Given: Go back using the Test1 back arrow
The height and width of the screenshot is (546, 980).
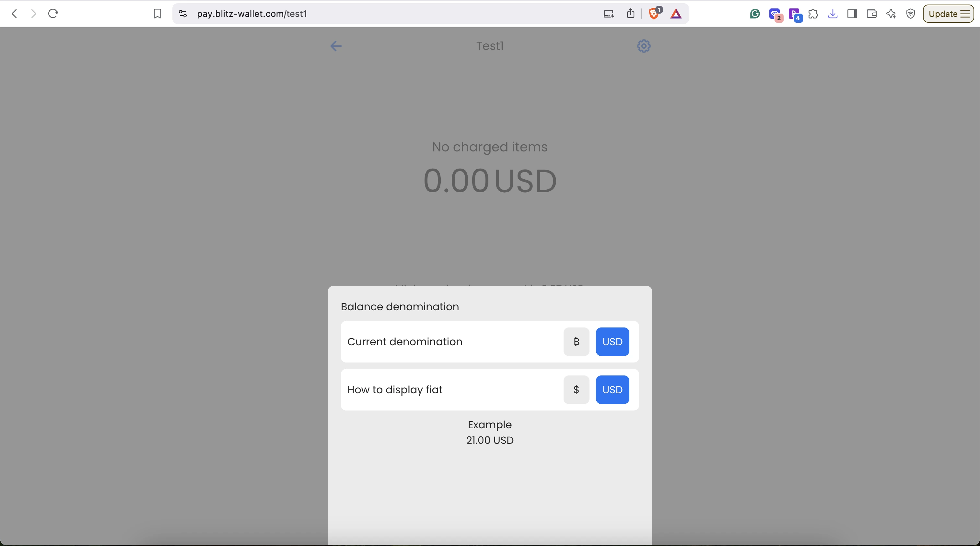Looking at the screenshot, I should (336, 46).
